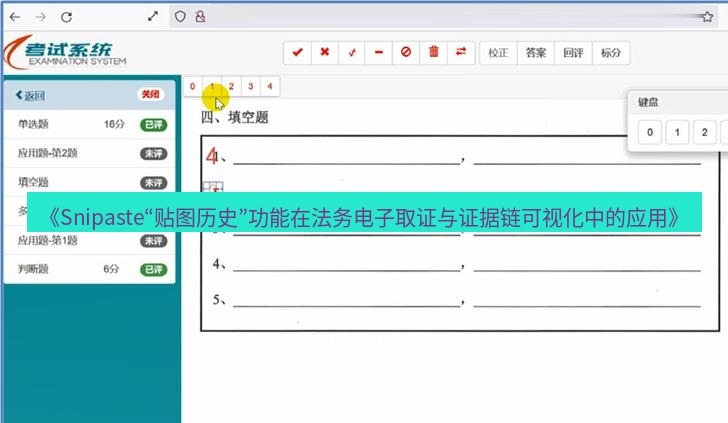728x423 pixels.
Task: Click the lock icon in address bar
Action: 201,17
